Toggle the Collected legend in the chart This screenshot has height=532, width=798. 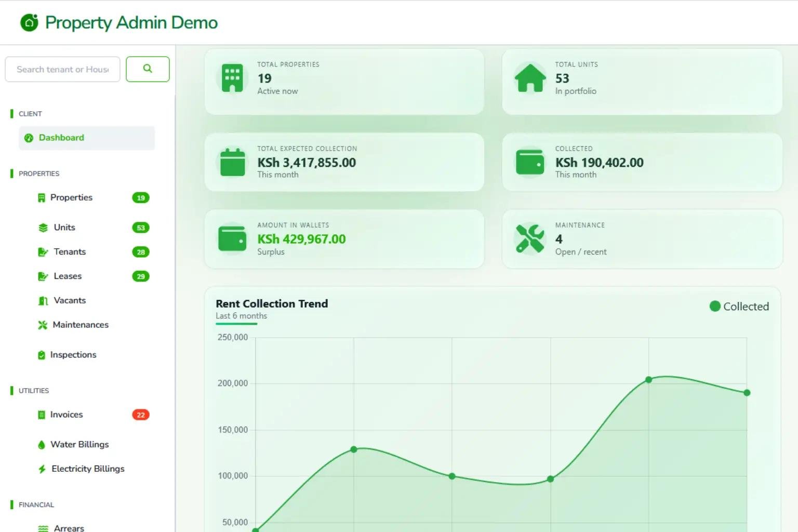(739, 307)
